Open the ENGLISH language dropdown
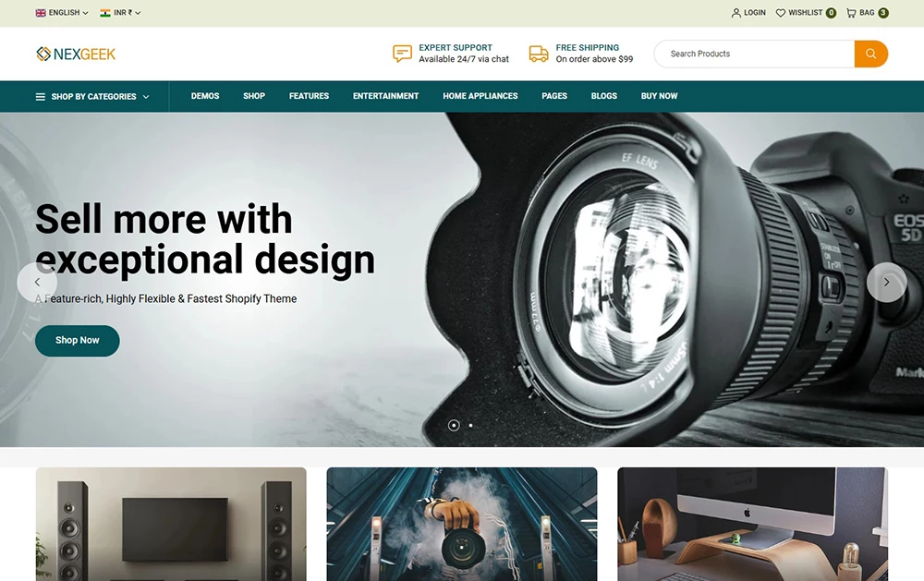 60,12
